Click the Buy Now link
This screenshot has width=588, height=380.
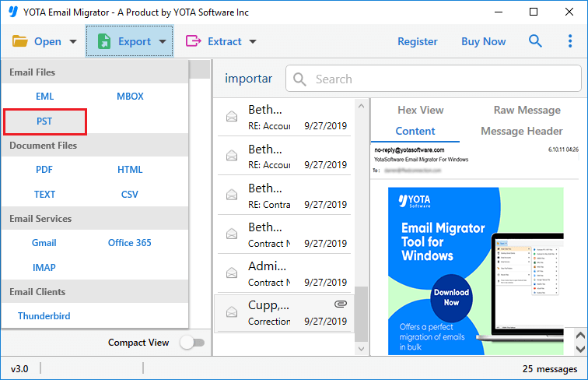[483, 41]
